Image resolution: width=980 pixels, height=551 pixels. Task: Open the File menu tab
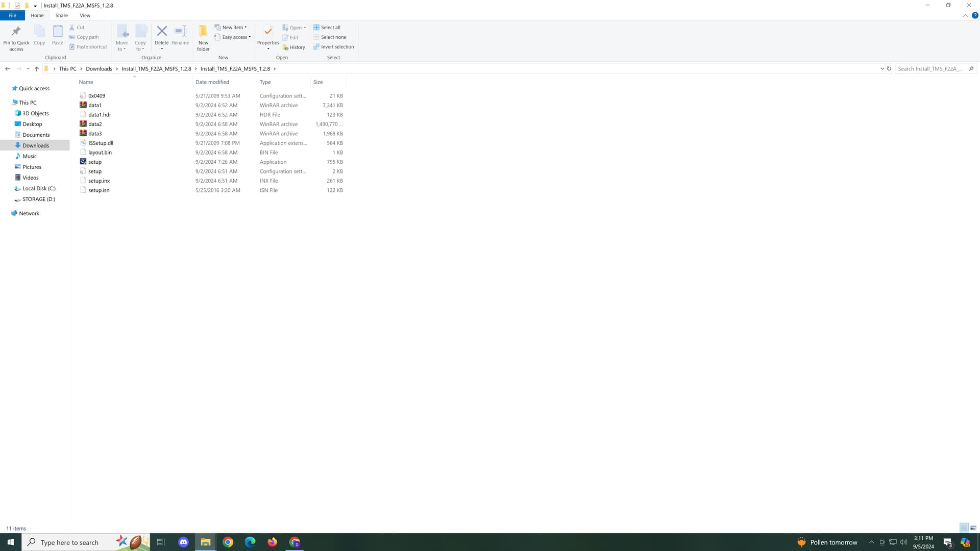tap(12, 15)
